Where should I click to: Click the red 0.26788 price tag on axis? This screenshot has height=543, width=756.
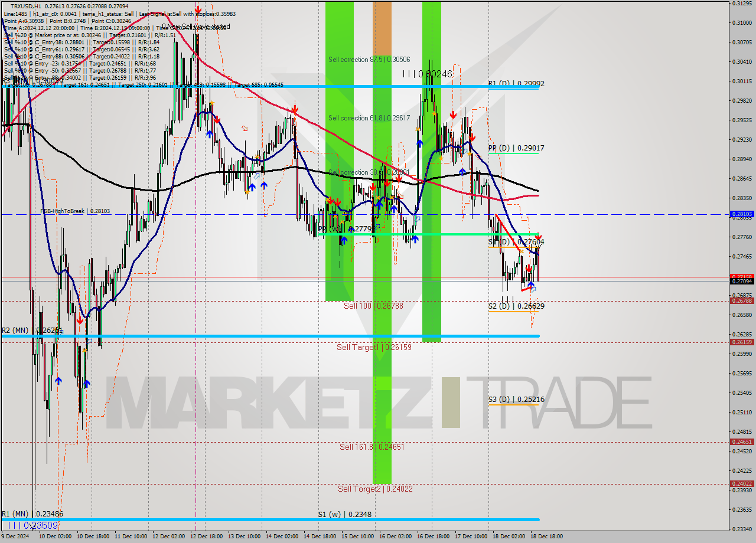742,301
